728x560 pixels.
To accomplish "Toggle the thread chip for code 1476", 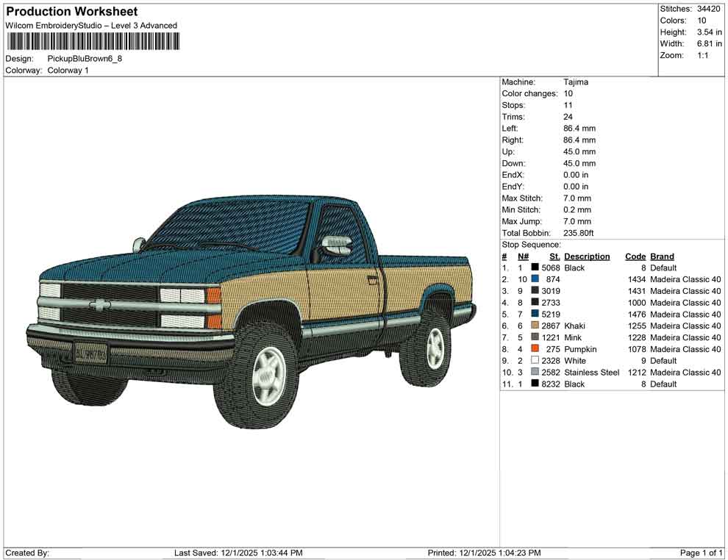I will [x=535, y=314].
